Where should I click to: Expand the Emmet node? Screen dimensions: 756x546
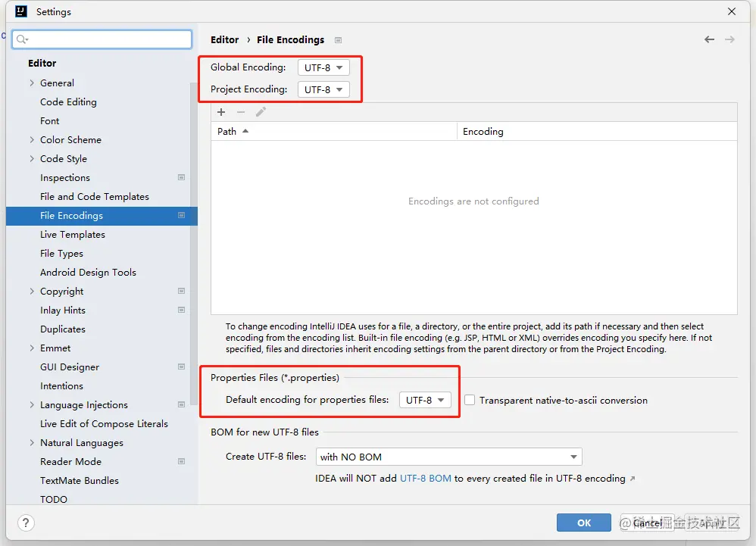click(x=32, y=348)
